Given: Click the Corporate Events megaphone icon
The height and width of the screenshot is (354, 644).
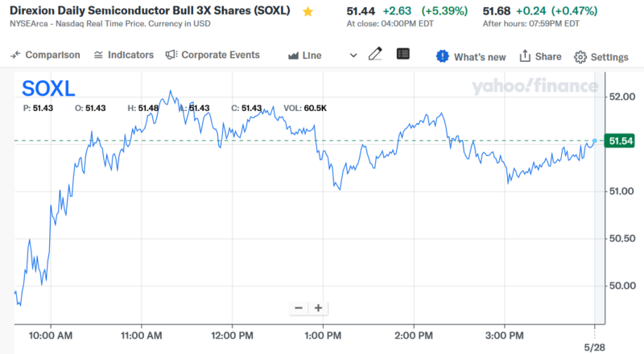Looking at the screenshot, I should click(171, 55).
